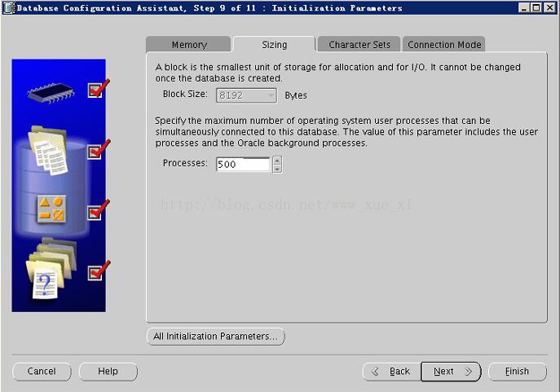
Task: Increase Processes value with up arrow
Action: tap(277, 161)
